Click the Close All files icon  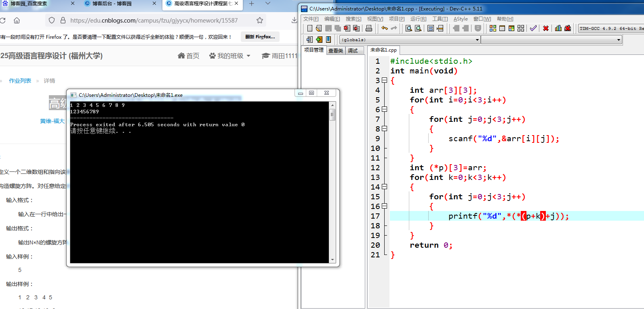356,28
